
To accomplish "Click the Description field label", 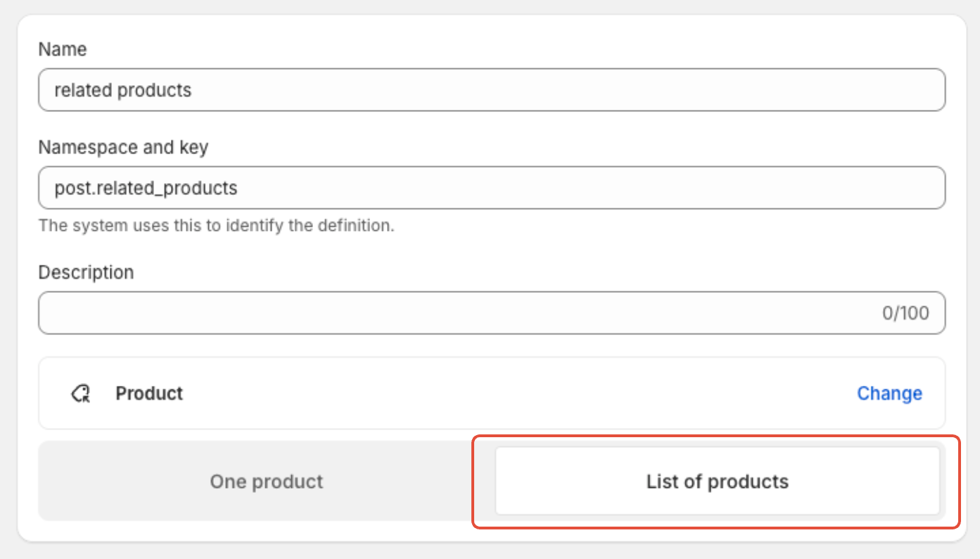I will (86, 272).
